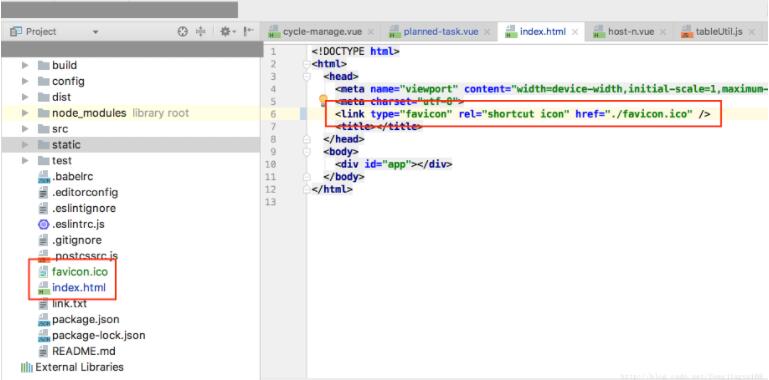
Task: Click the .gitignore file icon
Action: click(44, 240)
